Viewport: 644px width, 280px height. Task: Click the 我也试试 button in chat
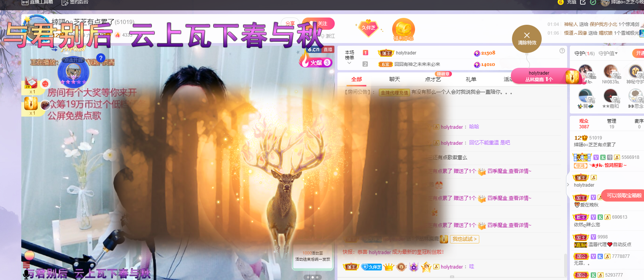coord(464,239)
